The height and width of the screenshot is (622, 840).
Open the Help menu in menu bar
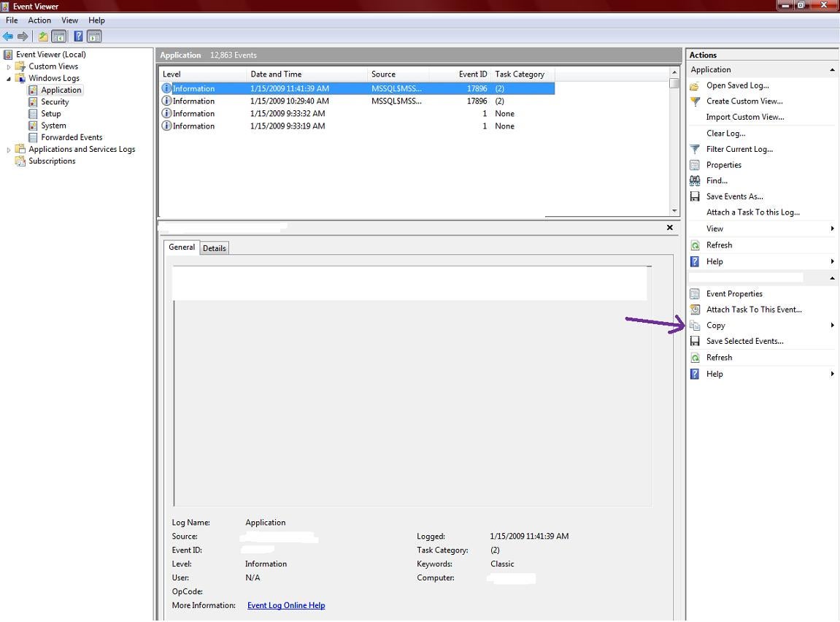pyautogui.click(x=96, y=20)
